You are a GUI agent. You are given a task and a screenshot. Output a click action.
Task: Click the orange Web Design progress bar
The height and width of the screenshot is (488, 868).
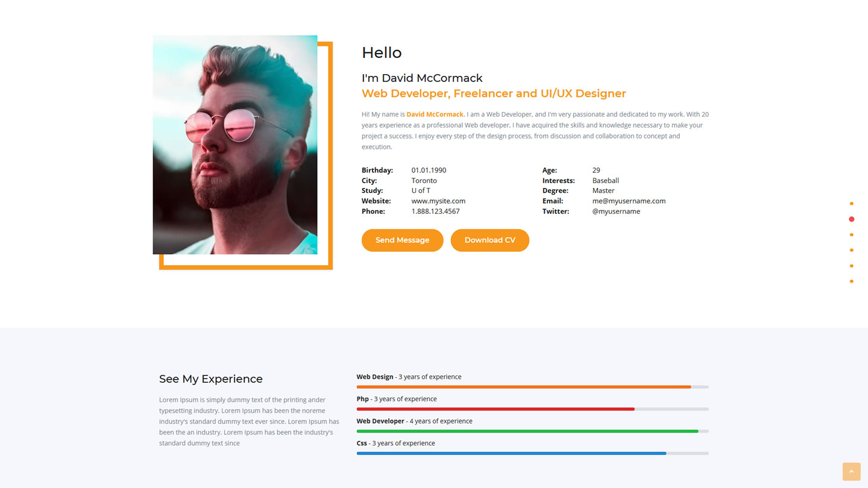click(523, 387)
